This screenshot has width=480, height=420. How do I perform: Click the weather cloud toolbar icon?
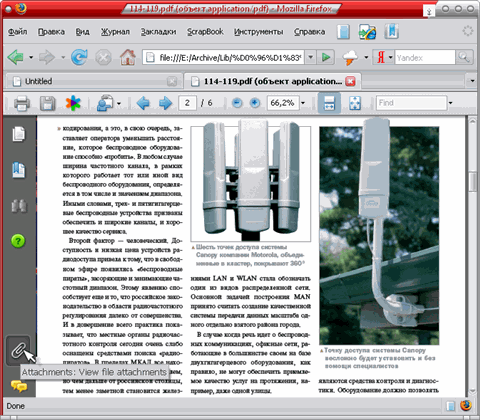pyautogui.click(x=350, y=58)
